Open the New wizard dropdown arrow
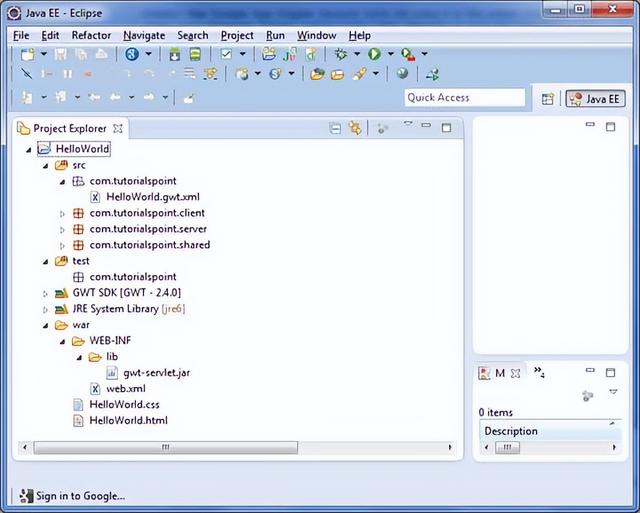 coord(44,54)
